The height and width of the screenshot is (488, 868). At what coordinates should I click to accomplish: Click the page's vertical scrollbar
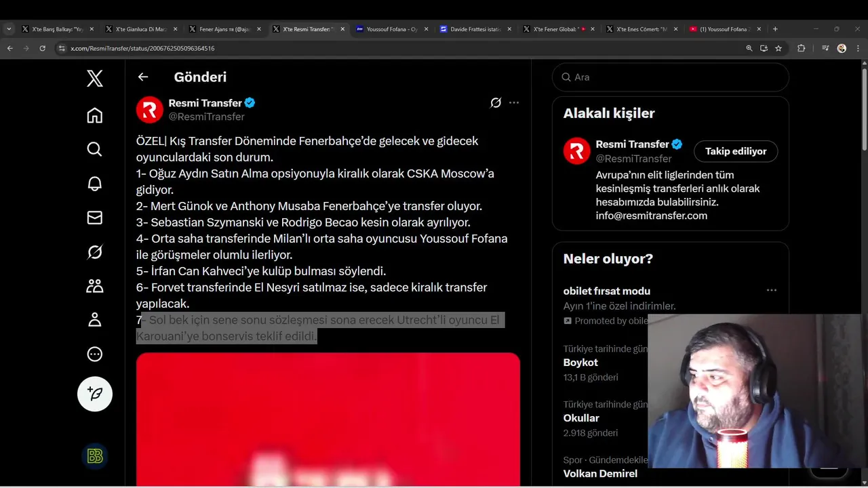point(864,108)
